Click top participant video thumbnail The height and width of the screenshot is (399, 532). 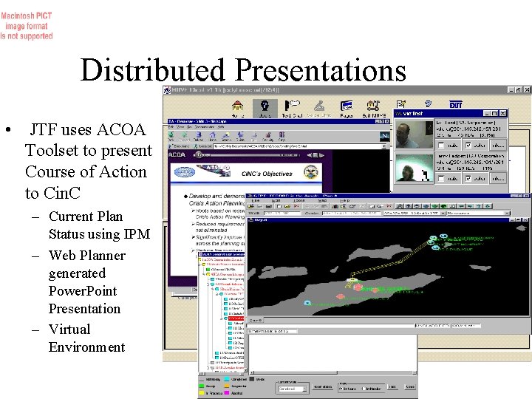click(x=414, y=134)
